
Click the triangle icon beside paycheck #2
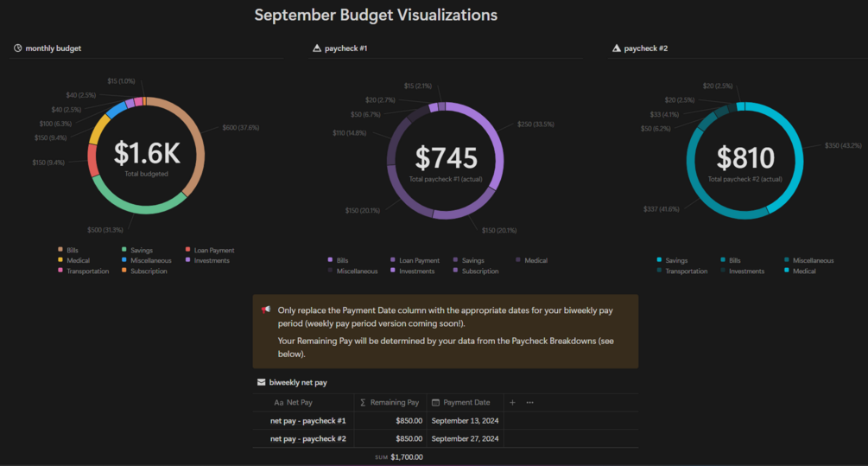[x=616, y=48]
